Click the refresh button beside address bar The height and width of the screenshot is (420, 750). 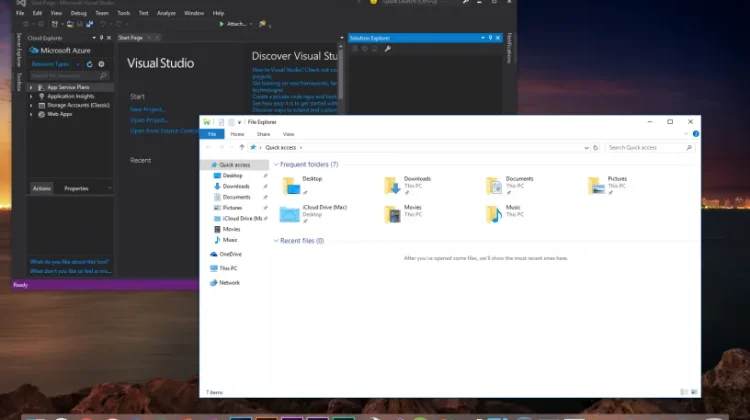tap(596, 148)
